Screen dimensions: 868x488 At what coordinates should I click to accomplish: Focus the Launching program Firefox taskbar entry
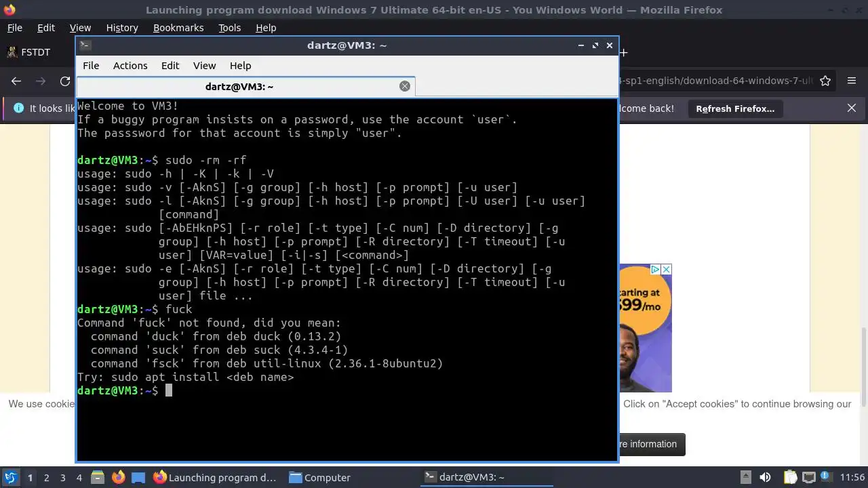[x=215, y=477]
